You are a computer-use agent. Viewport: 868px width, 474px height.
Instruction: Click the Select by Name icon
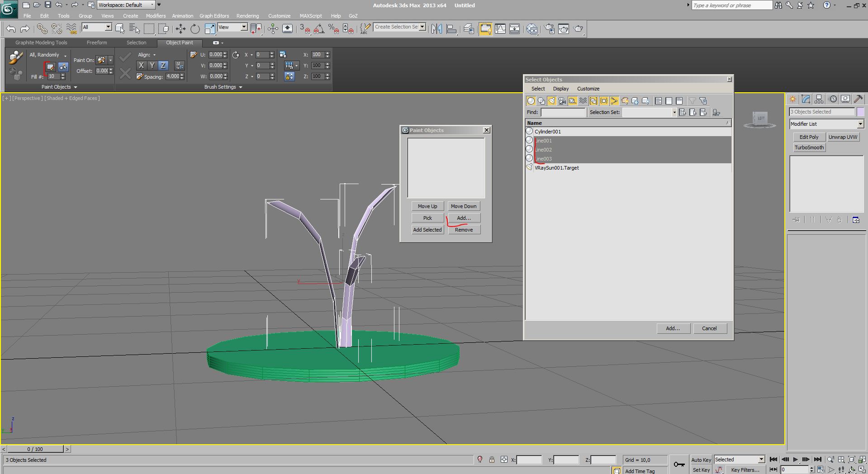coord(134,29)
